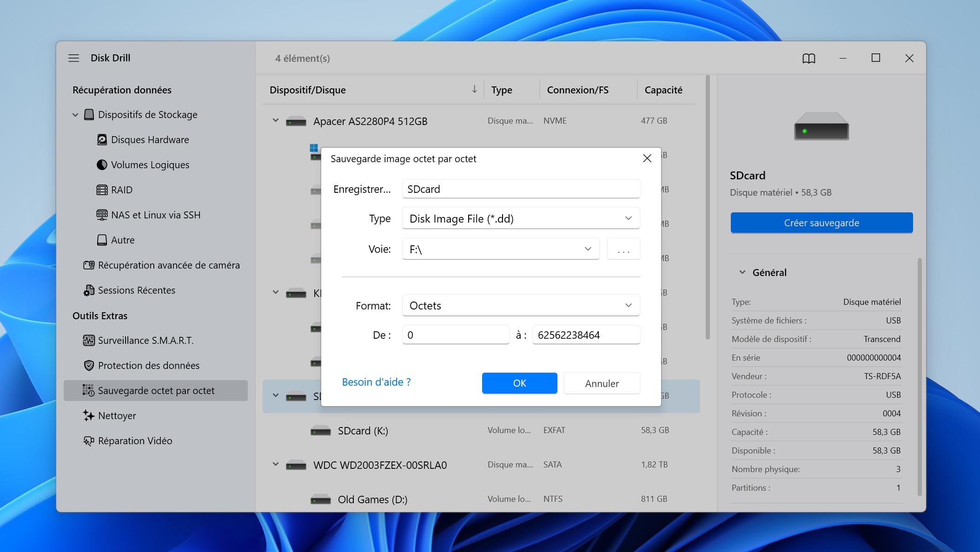
Task: Click the Transcend device model value
Action: [x=882, y=339]
